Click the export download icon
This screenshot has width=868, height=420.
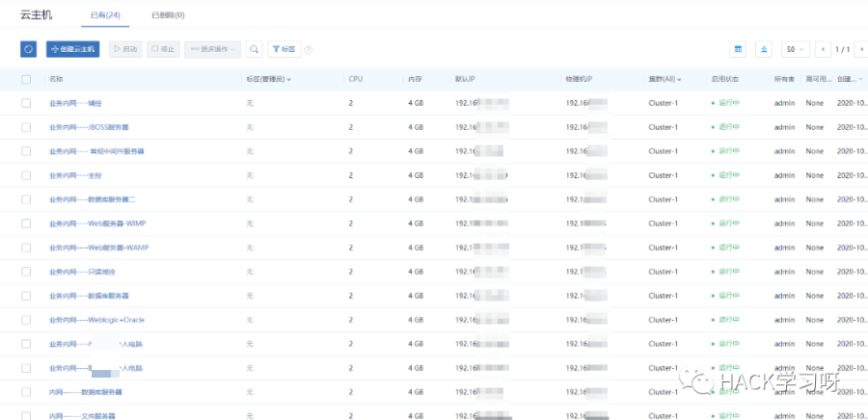tap(765, 49)
